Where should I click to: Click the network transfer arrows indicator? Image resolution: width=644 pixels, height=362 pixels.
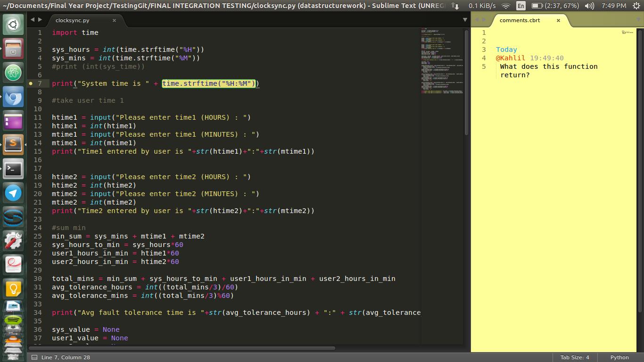coord(455,6)
